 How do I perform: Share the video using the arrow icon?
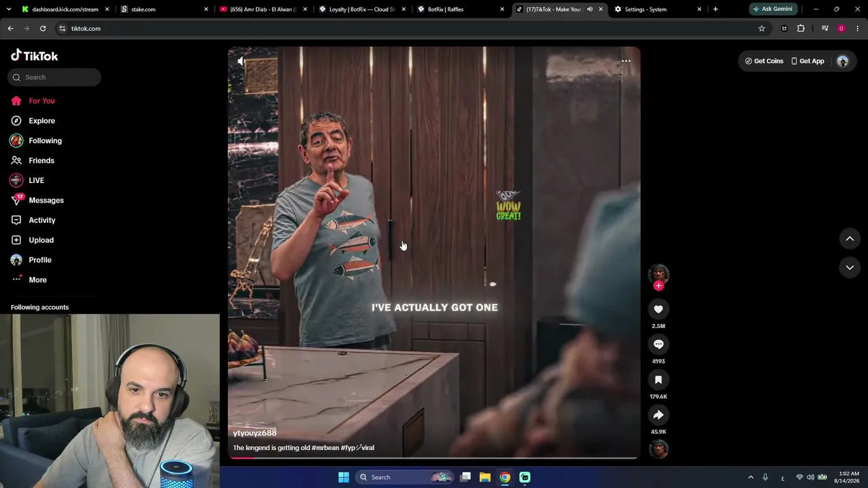point(658,415)
